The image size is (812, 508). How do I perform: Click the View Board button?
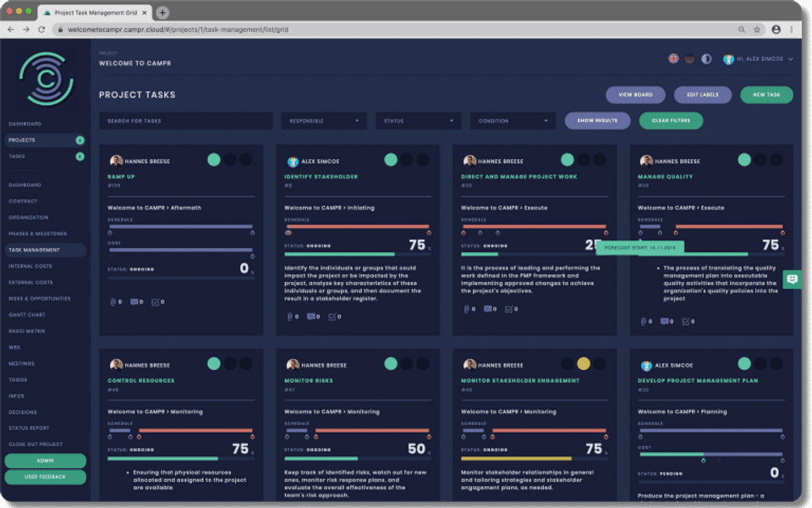635,95
